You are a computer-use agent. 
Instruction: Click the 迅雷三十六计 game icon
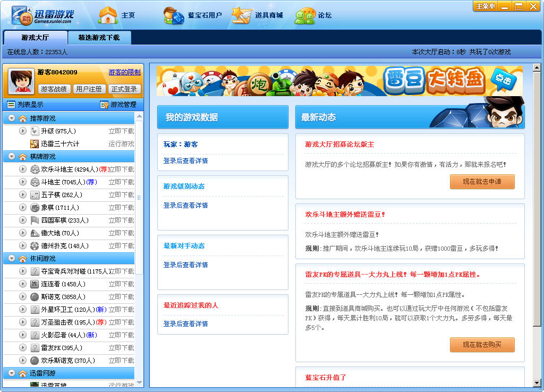coord(35,143)
